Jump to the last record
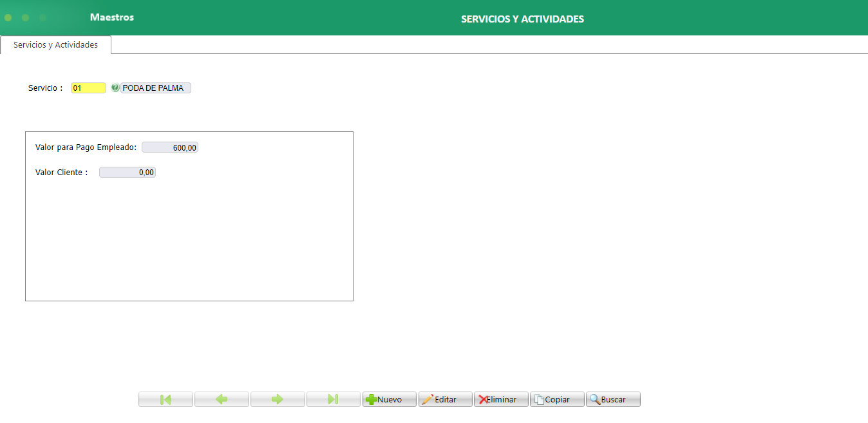 coord(334,399)
